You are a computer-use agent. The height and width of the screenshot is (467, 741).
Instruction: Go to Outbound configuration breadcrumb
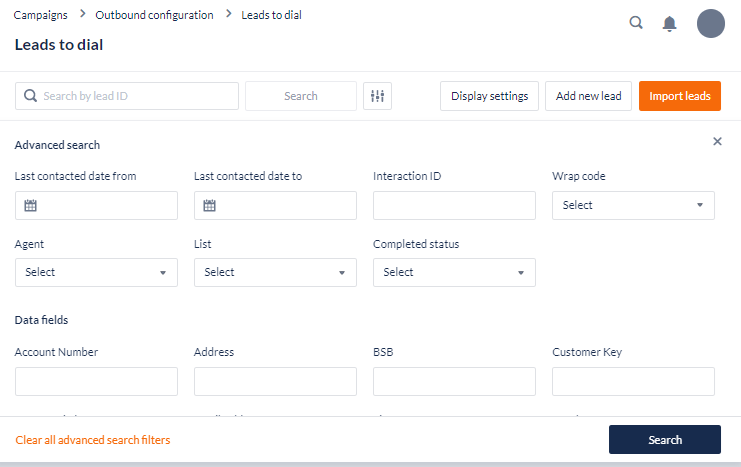[x=155, y=15]
